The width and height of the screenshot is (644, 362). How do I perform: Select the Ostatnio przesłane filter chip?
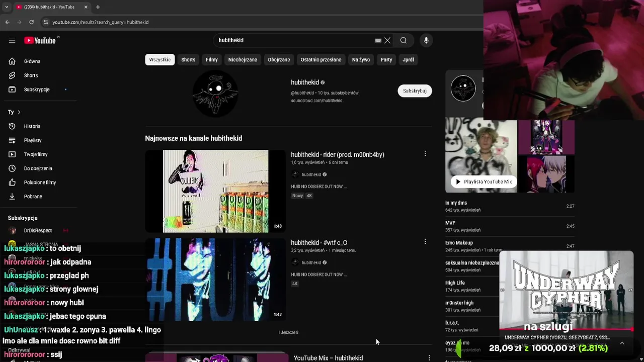point(321,60)
